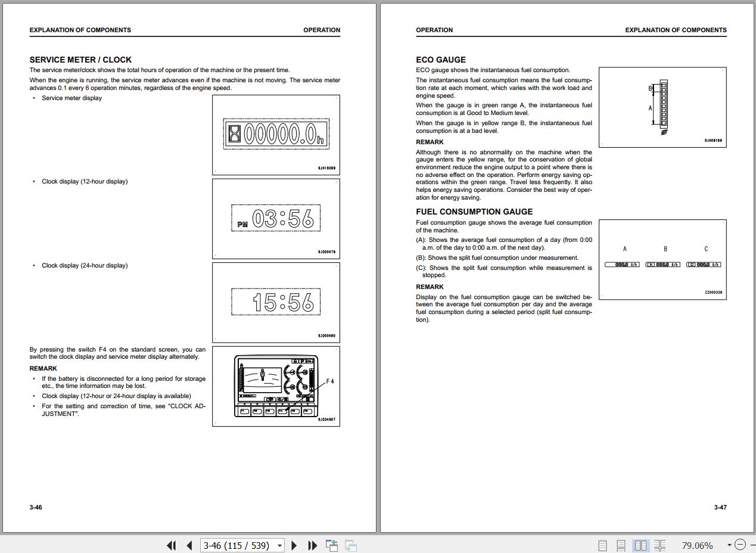This screenshot has height=553, width=756.
Task: Go to the previous page
Action: click(189, 545)
